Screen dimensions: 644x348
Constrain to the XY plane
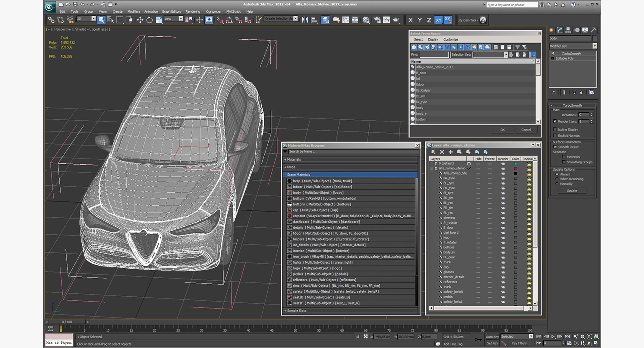(x=438, y=20)
